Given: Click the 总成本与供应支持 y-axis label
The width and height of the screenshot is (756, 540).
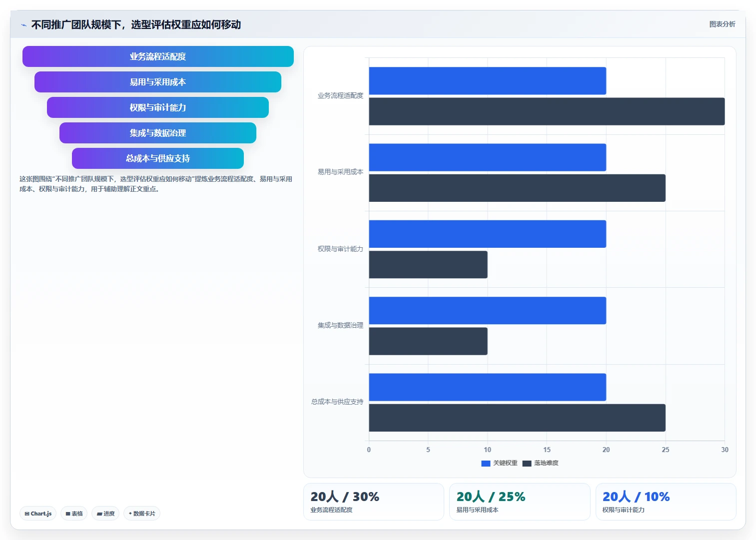Looking at the screenshot, I should coord(337,402).
